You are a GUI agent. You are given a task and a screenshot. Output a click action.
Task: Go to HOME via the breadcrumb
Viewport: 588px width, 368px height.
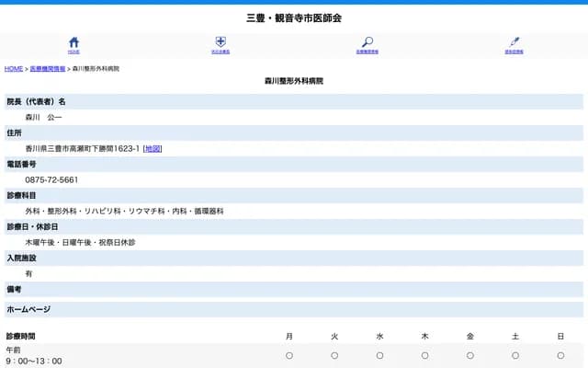pos(14,69)
